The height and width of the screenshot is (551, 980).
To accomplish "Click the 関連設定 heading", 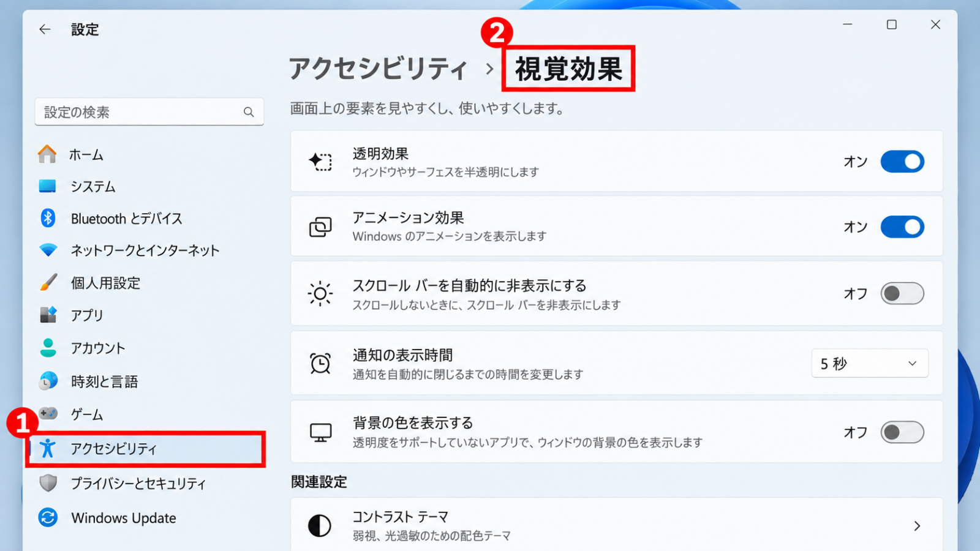I will point(318,482).
